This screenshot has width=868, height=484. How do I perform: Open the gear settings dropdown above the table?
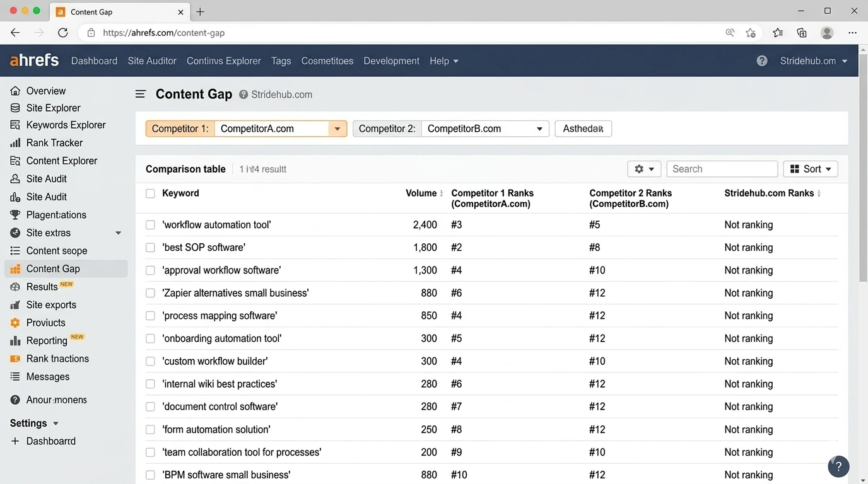pos(644,169)
